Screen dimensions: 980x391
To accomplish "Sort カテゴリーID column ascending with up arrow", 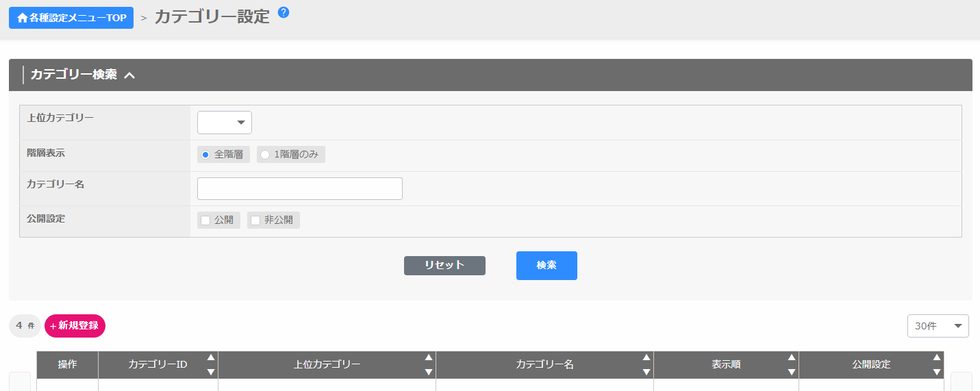I will click(x=211, y=357).
